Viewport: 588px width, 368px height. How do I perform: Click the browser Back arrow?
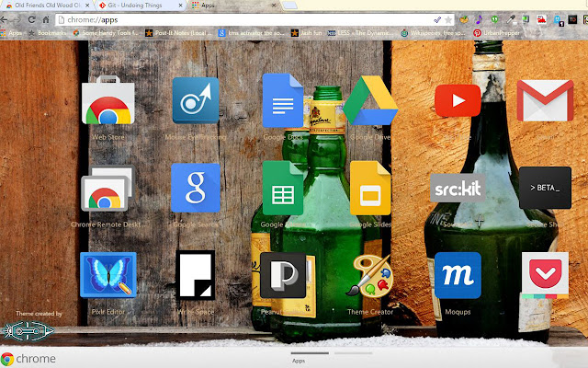click(x=4, y=19)
